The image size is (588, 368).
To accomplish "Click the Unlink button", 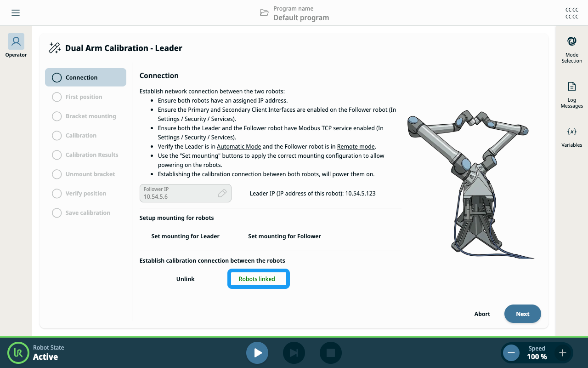I will [x=186, y=279].
